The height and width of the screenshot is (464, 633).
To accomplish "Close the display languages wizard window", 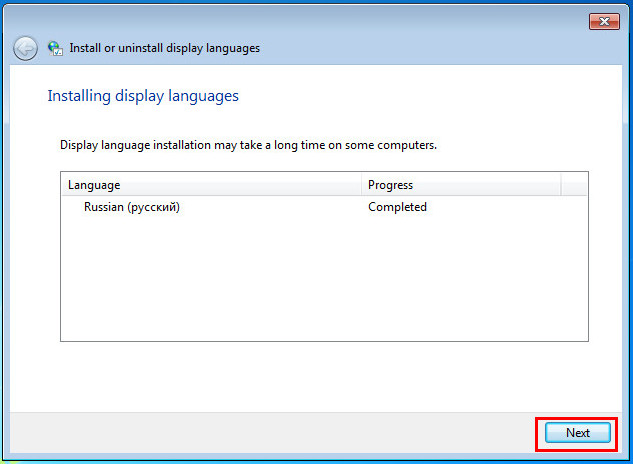I will [x=604, y=21].
